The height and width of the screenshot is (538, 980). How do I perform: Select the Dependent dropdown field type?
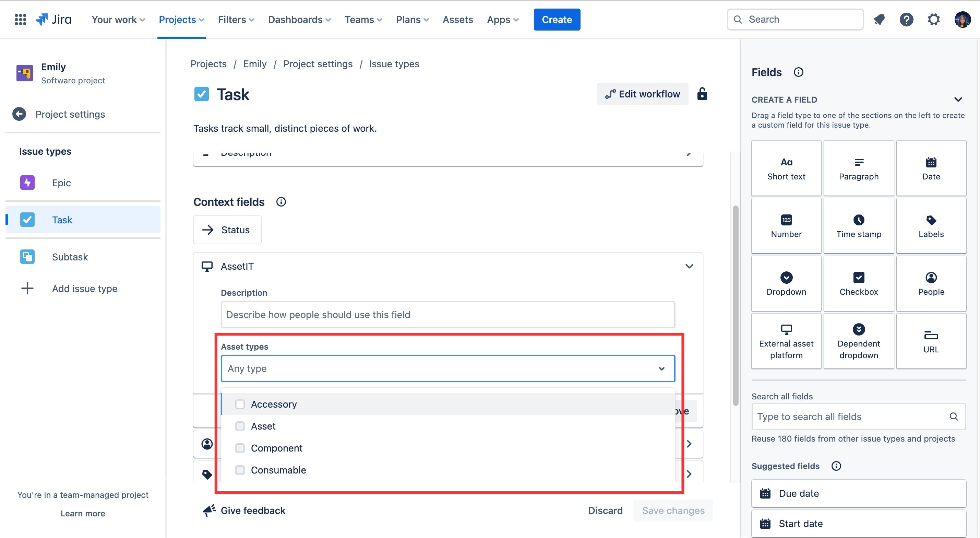click(x=858, y=341)
